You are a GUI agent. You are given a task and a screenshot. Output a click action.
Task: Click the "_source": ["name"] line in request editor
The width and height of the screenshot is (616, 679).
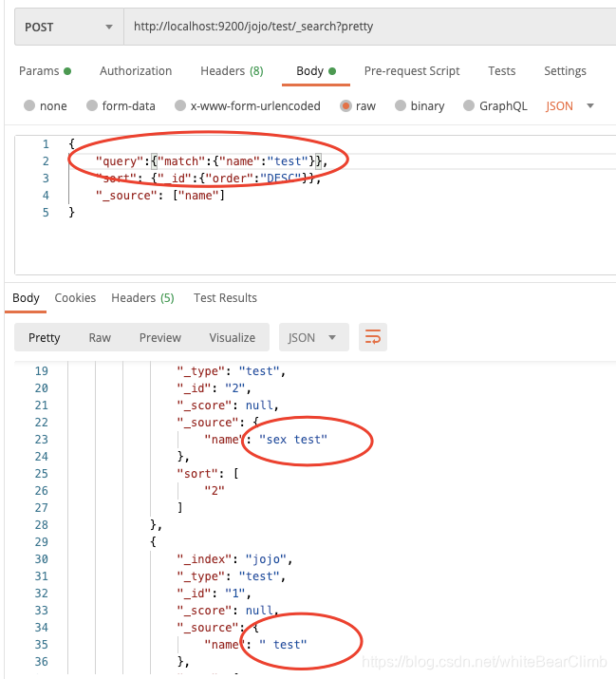coord(160,196)
